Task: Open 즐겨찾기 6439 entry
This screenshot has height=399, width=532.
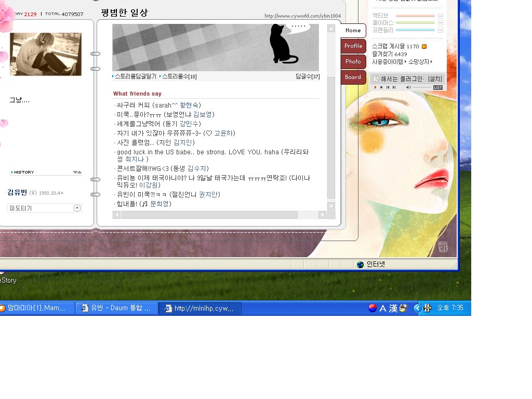Action: pyautogui.click(x=390, y=54)
